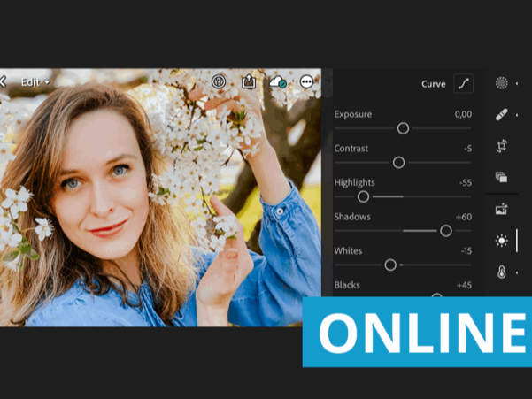The image size is (532, 399).
Task: Click the Shadows value +60
Action: pos(464,217)
